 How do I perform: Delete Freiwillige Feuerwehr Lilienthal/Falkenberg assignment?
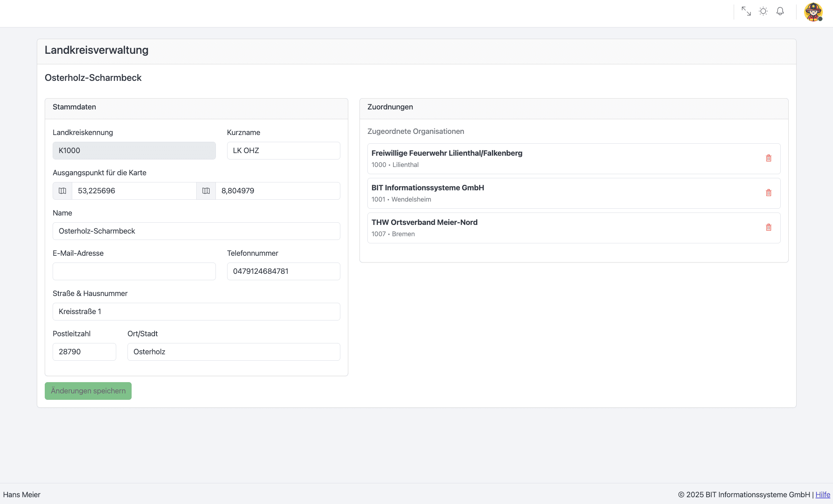(x=768, y=158)
